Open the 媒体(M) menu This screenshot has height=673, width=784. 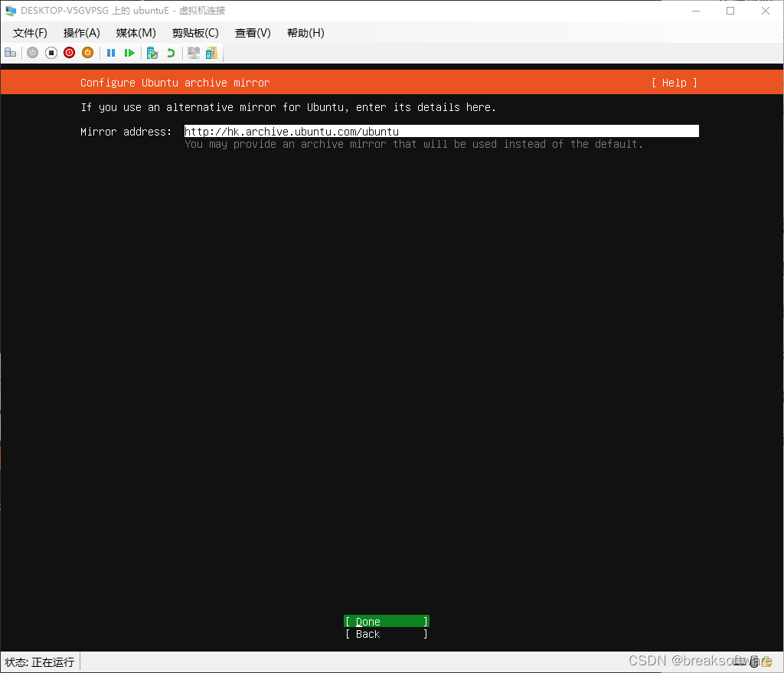136,33
